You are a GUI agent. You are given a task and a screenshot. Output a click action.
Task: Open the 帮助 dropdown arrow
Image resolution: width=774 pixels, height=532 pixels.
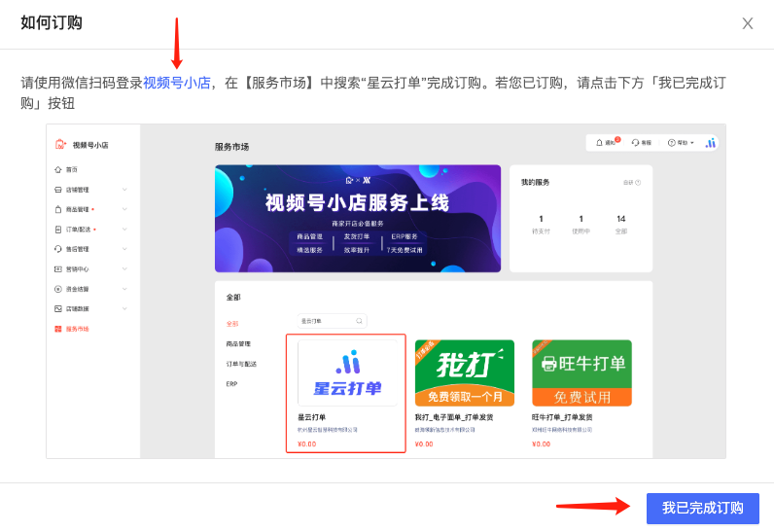[692, 143]
